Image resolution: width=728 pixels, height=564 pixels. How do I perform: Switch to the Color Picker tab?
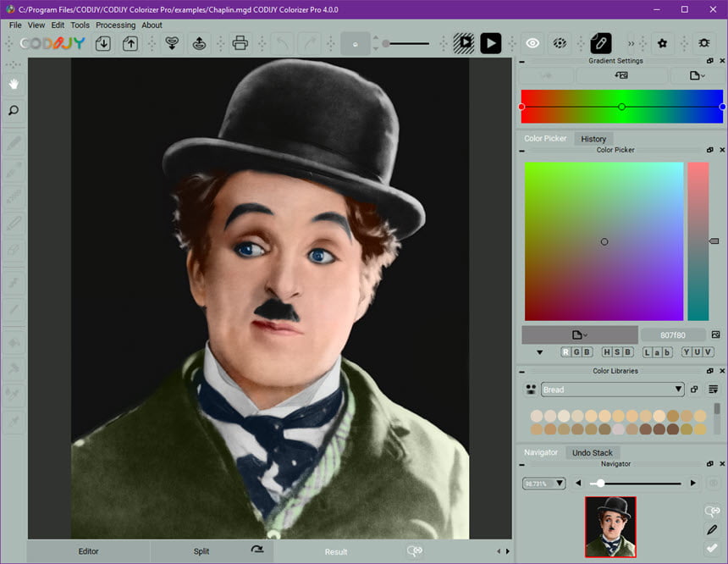[545, 138]
